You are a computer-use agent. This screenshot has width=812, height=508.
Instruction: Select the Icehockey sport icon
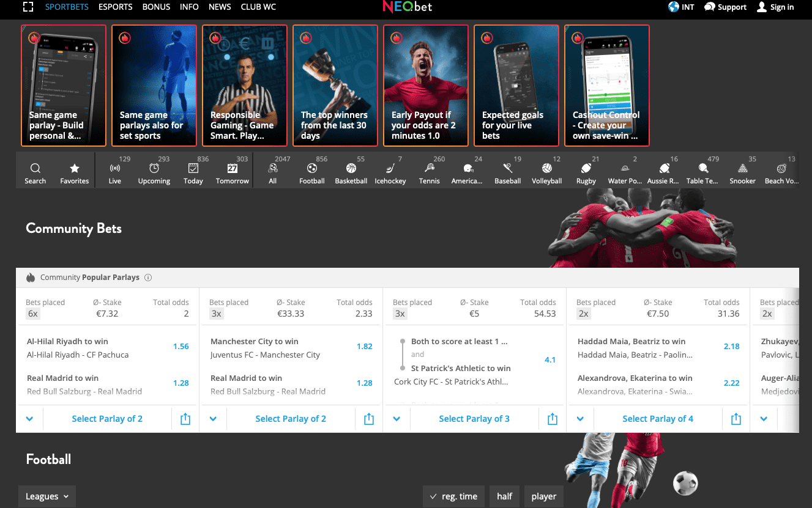(390, 168)
